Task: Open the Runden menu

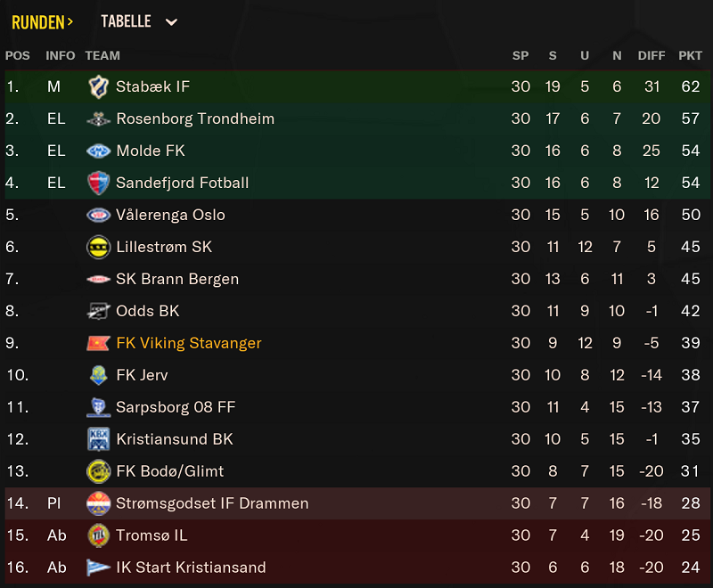Action: [42, 22]
